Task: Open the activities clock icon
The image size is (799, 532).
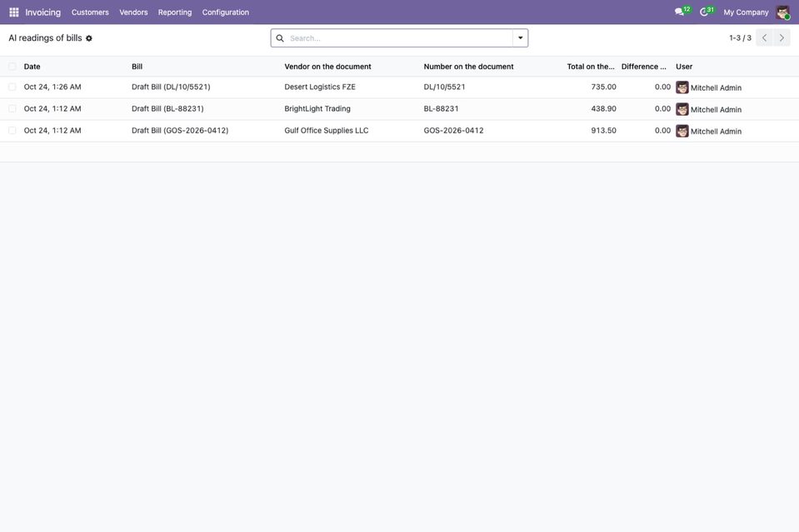Action: pyautogui.click(x=704, y=12)
